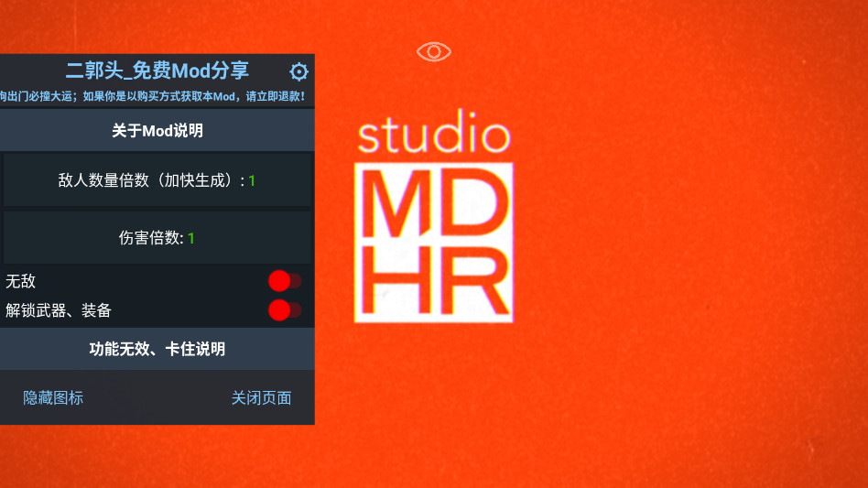
Task: Click the 无敌 text label
Action: (21, 281)
